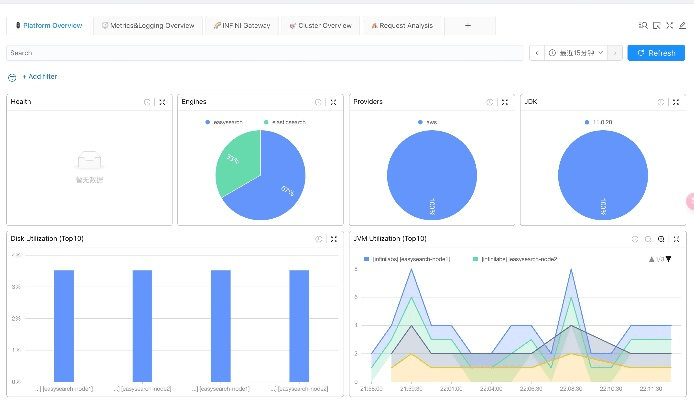The image size is (694, 400).
Task: Click the fullscreen icon on the JDK panel
Action: tap(675, 102)
